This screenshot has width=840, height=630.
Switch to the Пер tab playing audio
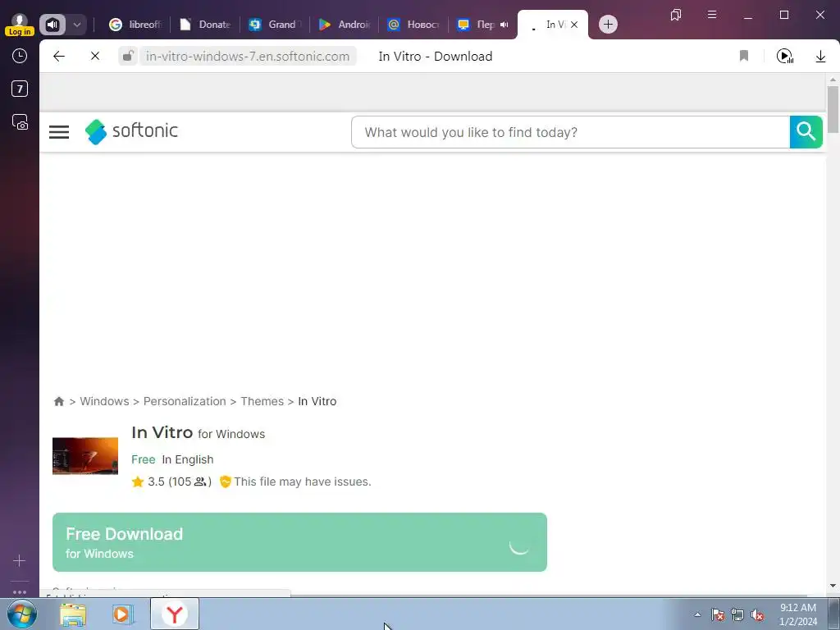pos(482,24)
